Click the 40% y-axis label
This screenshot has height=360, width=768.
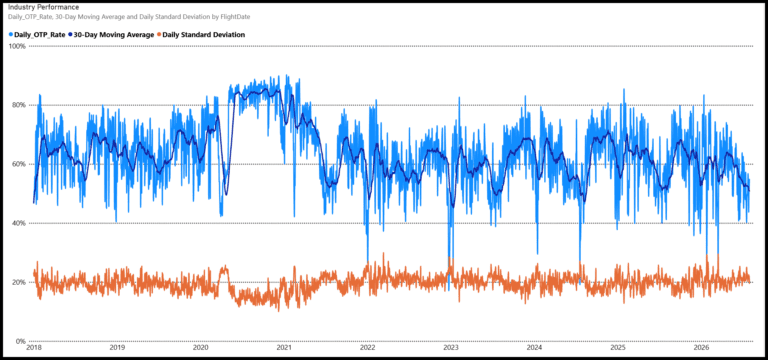coord(20,223)
